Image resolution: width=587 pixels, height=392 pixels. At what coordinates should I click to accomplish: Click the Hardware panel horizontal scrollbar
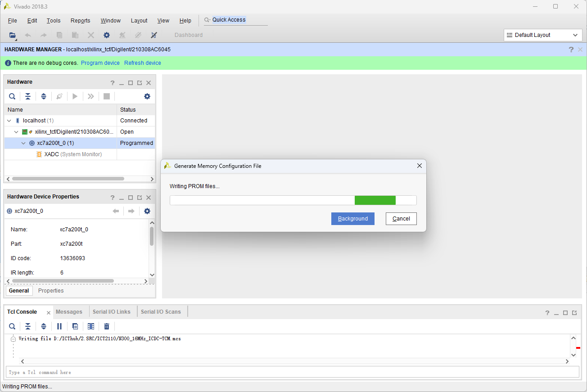(x=68, y=179)
